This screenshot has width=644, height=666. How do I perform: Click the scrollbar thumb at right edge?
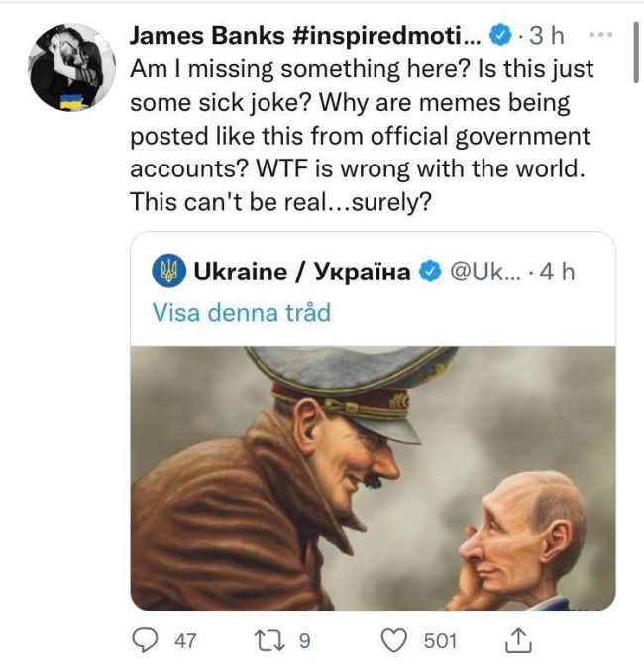(636, 53)
